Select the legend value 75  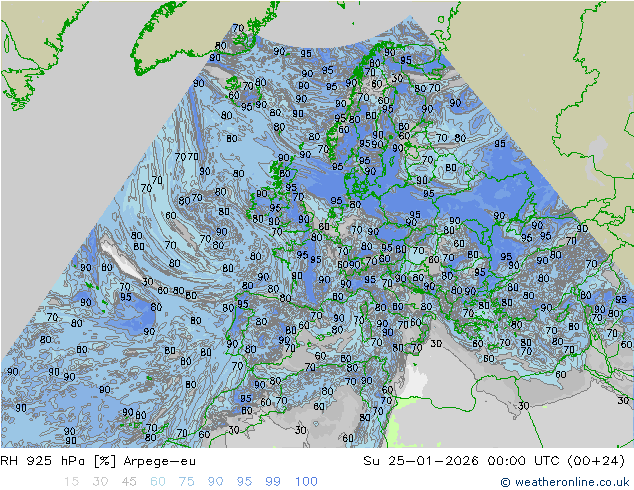coord(186,482)
